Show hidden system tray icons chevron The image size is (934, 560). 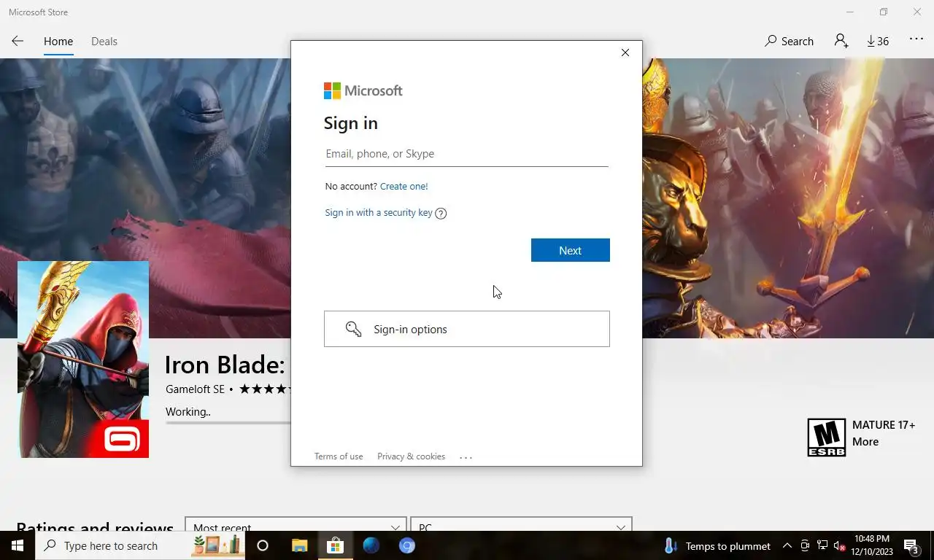pos(787,545)
